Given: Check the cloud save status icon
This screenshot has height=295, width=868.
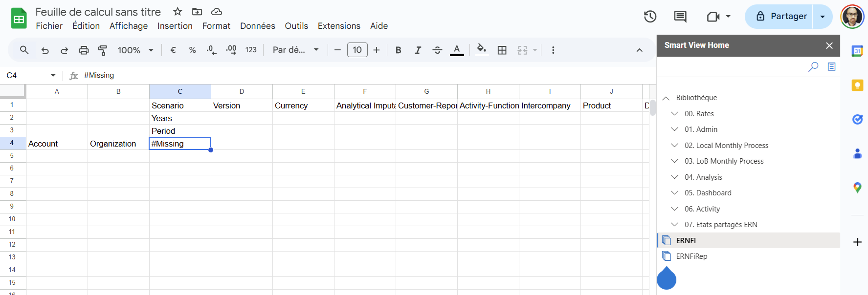Looking at the screenshot, I should (x=217, y=11).
